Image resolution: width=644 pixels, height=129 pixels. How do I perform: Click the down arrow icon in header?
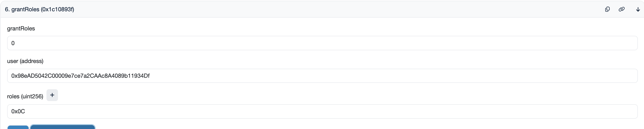tap(638, 10)
